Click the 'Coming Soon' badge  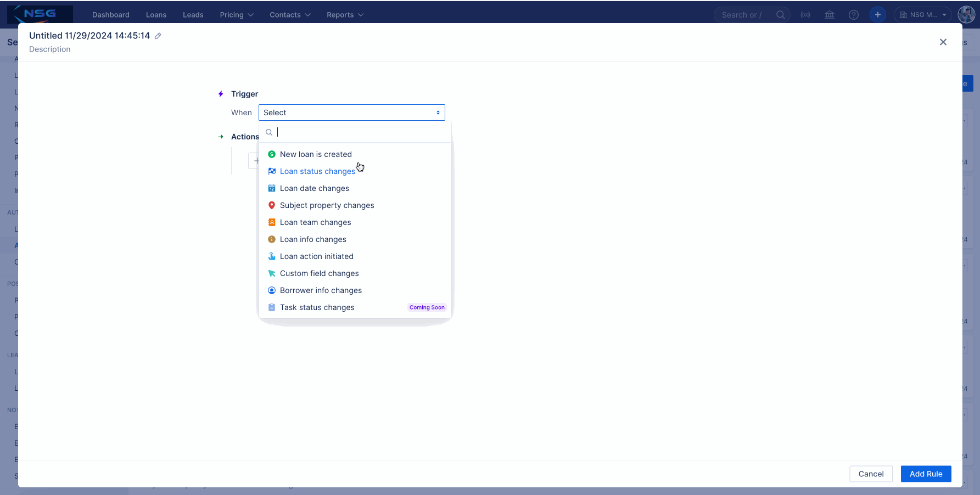coord(427,307)
